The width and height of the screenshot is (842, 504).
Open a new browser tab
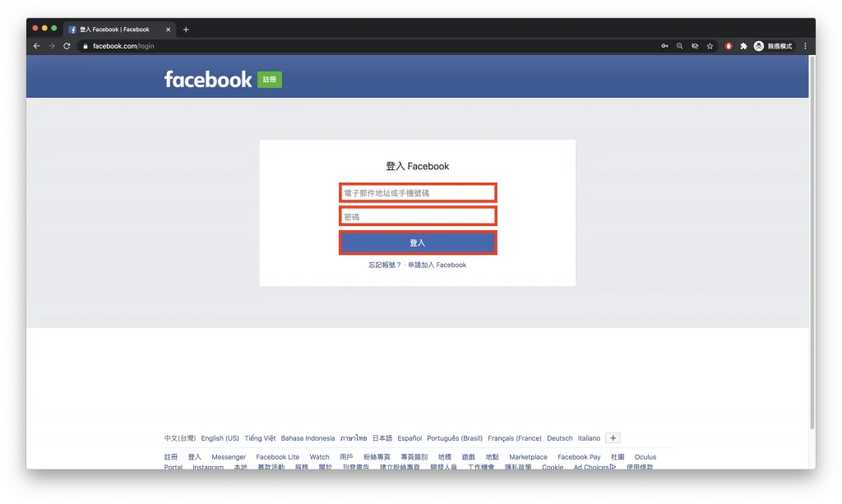(186, 30)
